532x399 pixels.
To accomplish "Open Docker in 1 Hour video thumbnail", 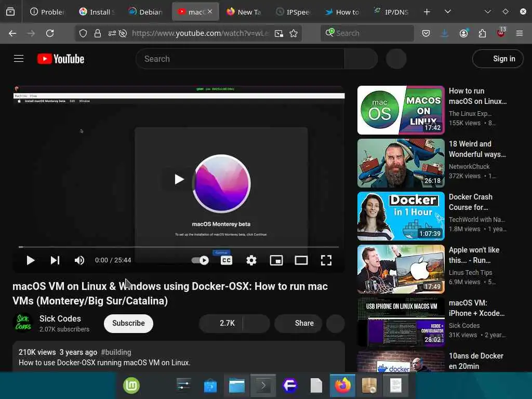I will tap(401, 216).
